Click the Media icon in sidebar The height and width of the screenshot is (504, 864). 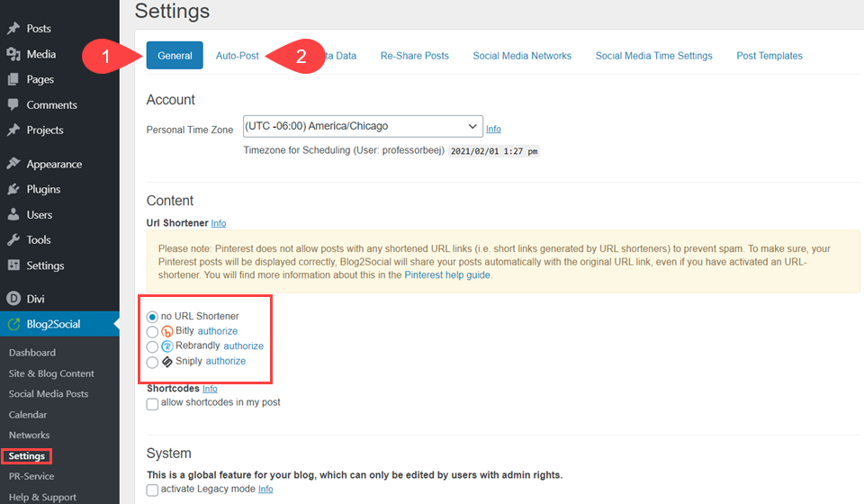[13, 54]
